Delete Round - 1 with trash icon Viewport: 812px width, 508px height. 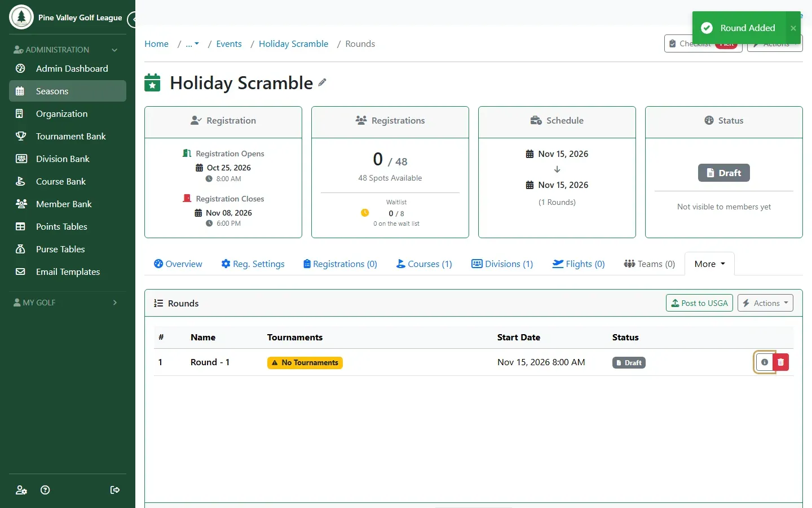(780, 362)
